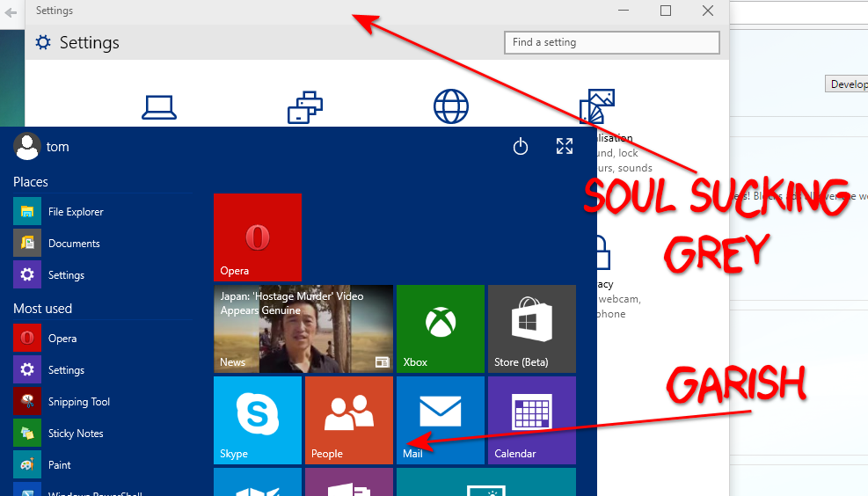The image size is (868, 496).
Task: Expand Start menu to full screen
Action: point(565,147)
